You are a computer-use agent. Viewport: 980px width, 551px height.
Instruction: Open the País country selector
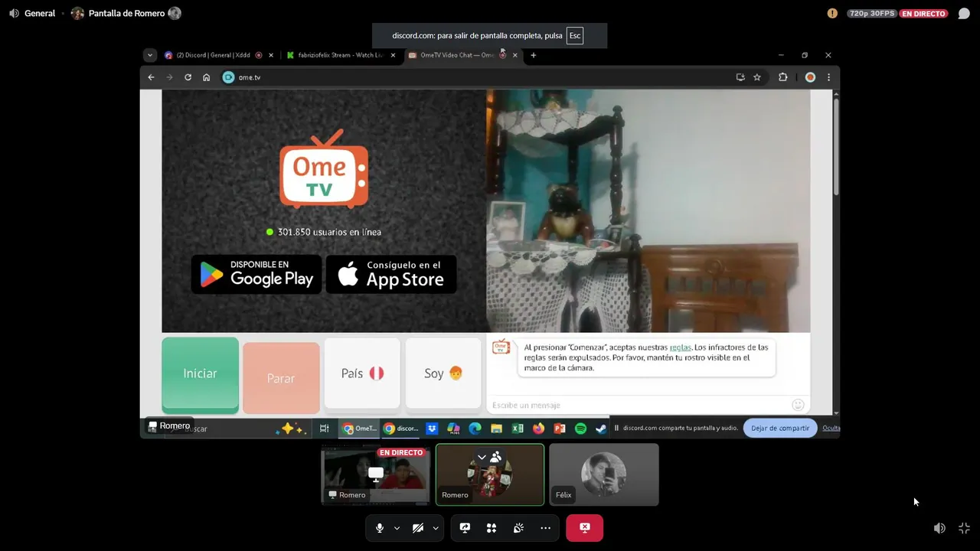(362, 373)
